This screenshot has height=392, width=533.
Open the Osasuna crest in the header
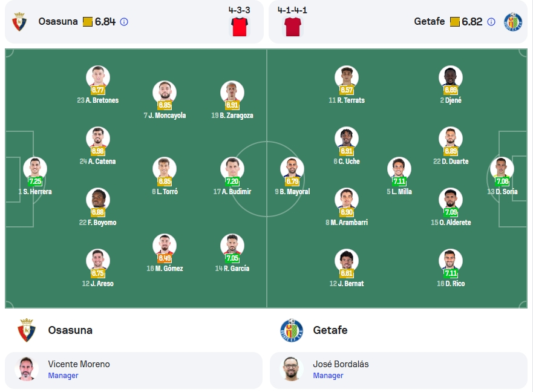(x=19, y=22)
